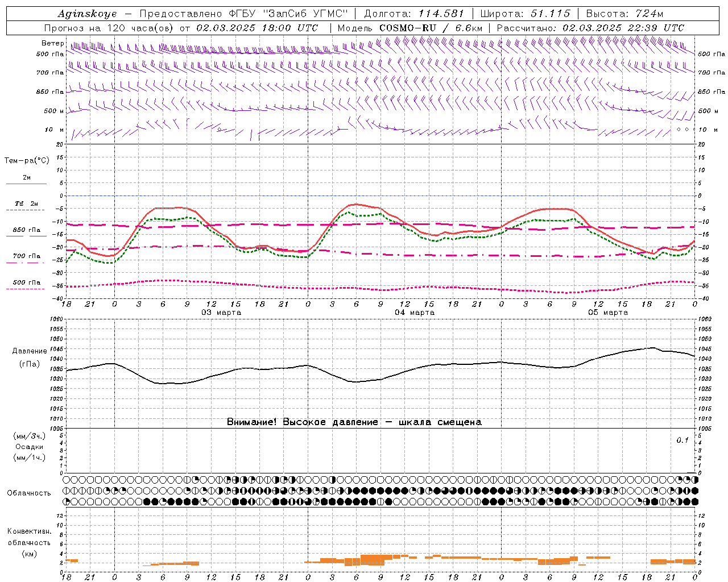Click the "Осадки" precipitation label

coord(29,447)
